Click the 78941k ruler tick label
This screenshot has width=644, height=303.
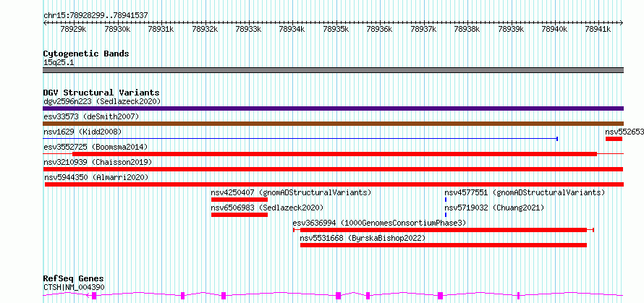[598, 29]
